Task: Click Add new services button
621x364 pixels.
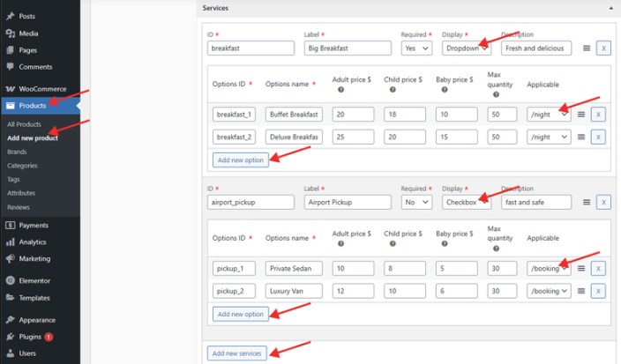Action: [236, 353]
